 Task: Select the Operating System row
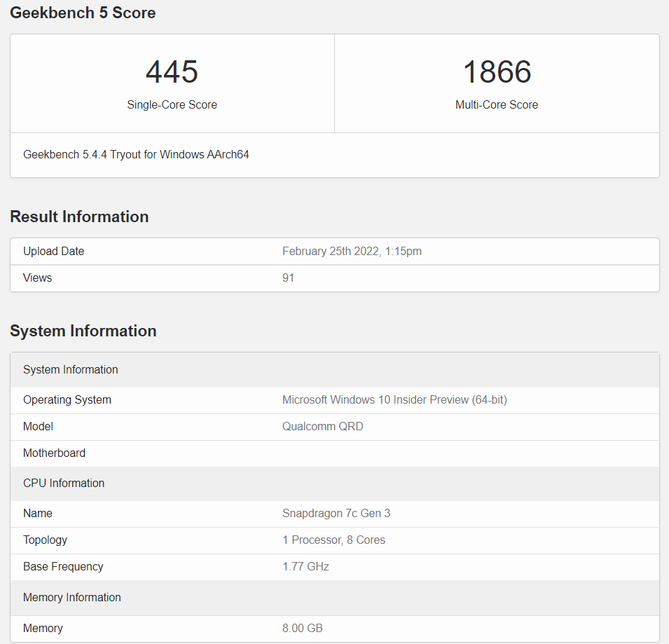click(67, 399)
